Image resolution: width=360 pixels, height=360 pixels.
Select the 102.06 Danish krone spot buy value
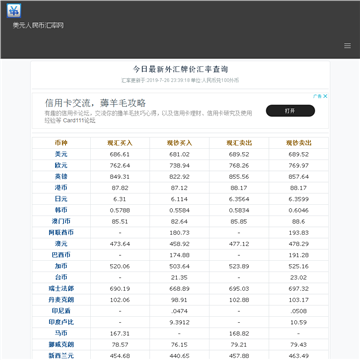click(120, 300)
